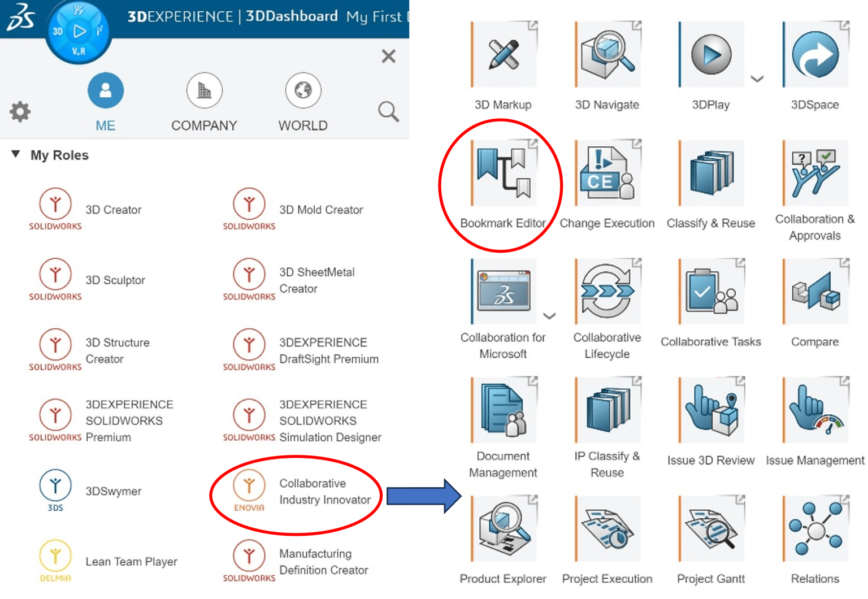Open the Project Gantt app
868x599 pixels.
click(711, 529)
